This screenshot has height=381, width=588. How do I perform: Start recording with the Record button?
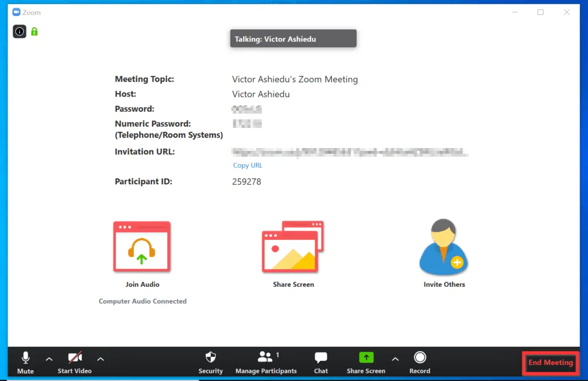tap(420, 362)
